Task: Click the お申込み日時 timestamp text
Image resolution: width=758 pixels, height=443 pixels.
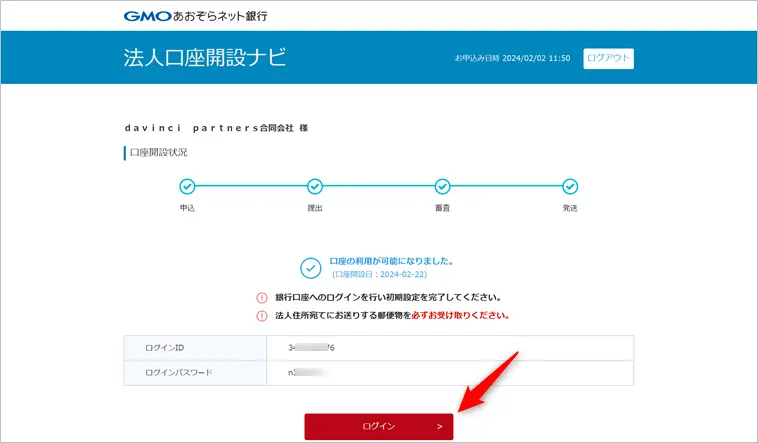Action: click(x=512, y=58)
